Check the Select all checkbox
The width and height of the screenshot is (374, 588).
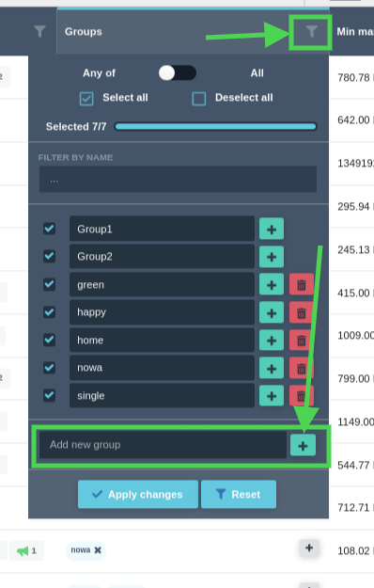pos(86,99)
